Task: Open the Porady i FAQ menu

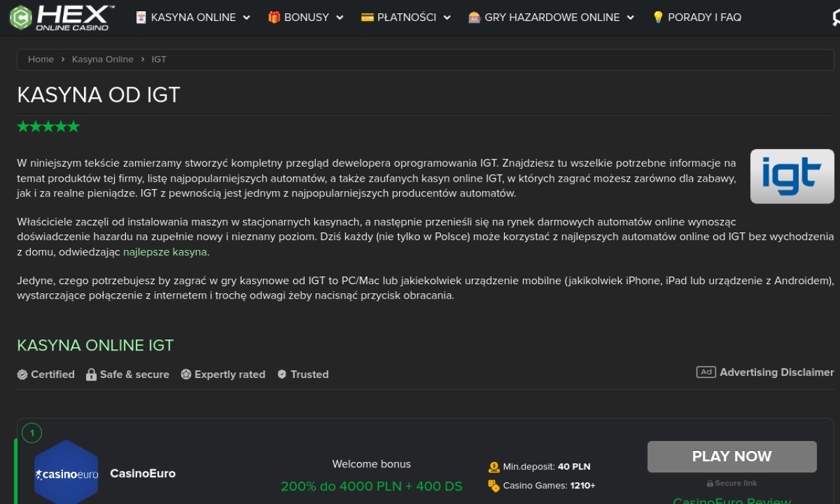Action: [x=697, y=18]
